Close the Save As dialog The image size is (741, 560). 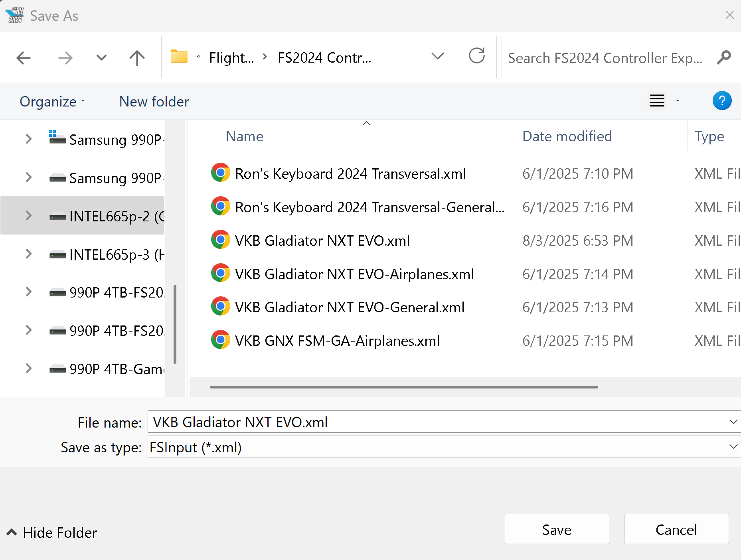coord(729,15)
